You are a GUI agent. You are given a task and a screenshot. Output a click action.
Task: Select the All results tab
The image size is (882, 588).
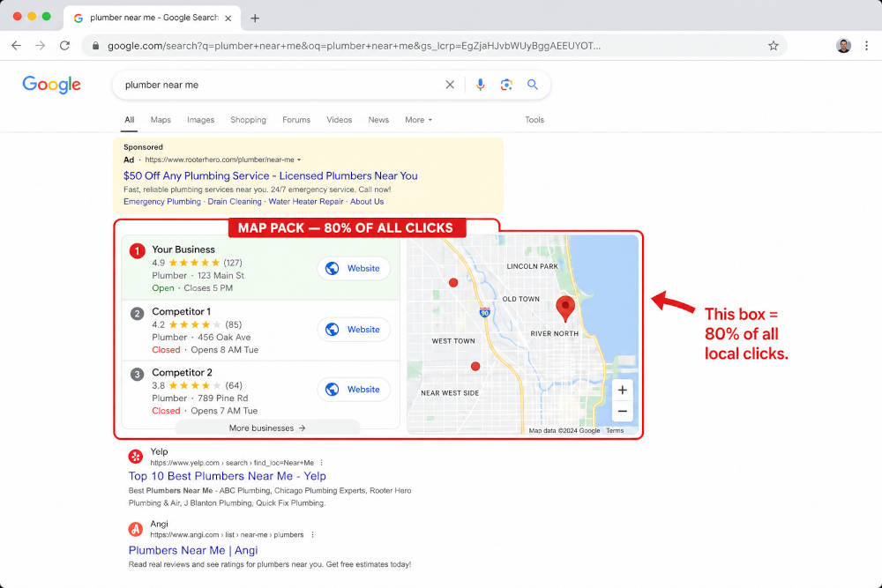coord(130,120)
